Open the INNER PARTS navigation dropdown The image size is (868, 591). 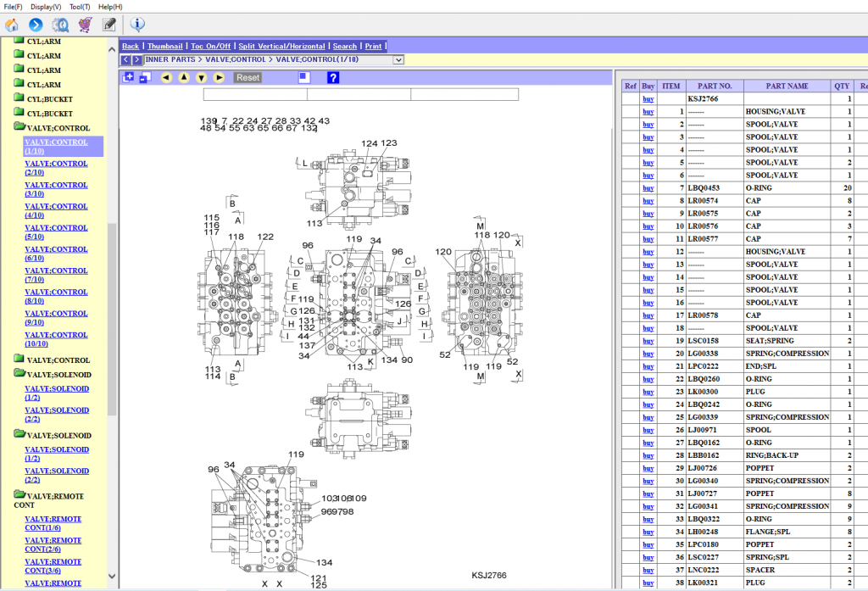coord(398,59)
